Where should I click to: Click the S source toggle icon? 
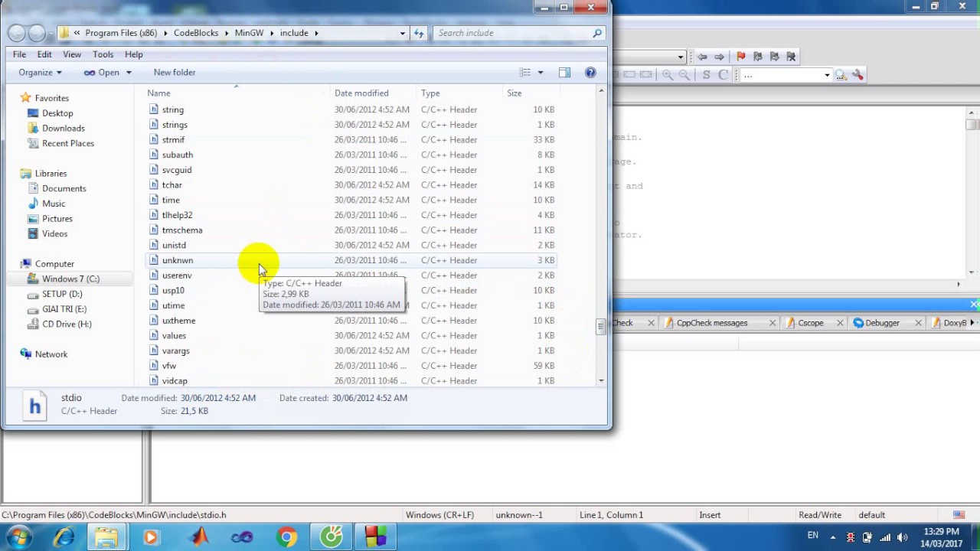coord(706,75)
